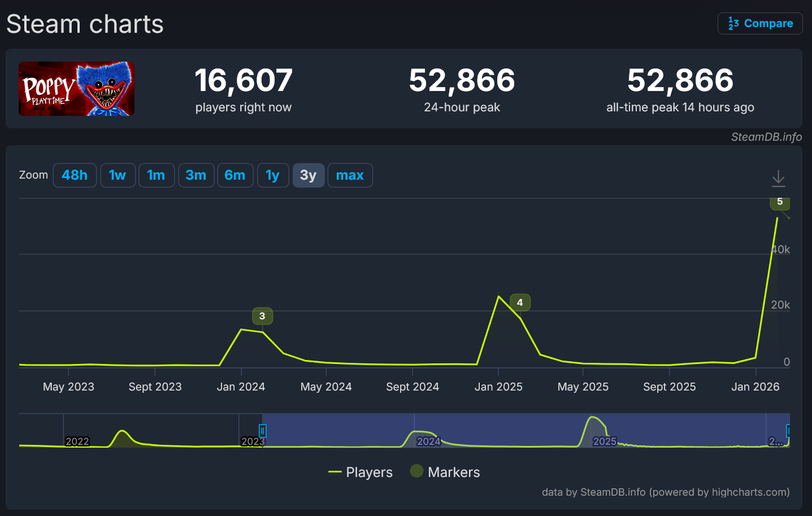The width and height of the screenshot is (812, 516).
Task: Click the 2022 area in navigator
Action: [x=77, y=441]
